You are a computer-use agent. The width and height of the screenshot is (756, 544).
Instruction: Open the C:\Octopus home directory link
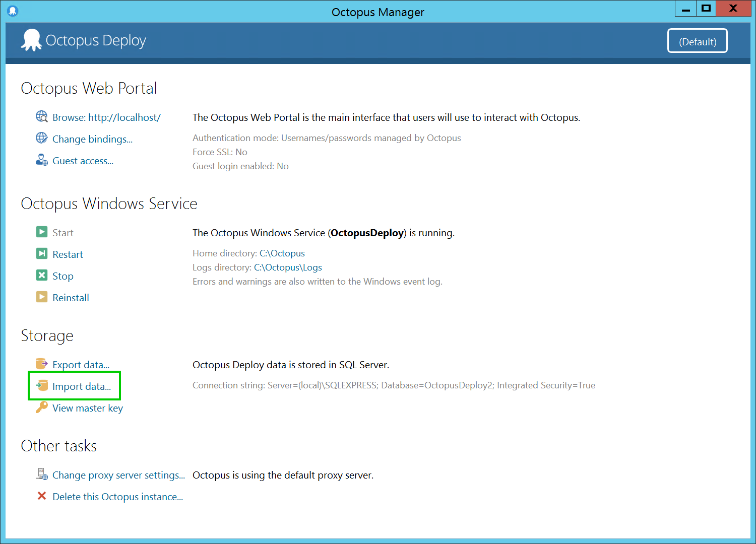tap(282, 253)
